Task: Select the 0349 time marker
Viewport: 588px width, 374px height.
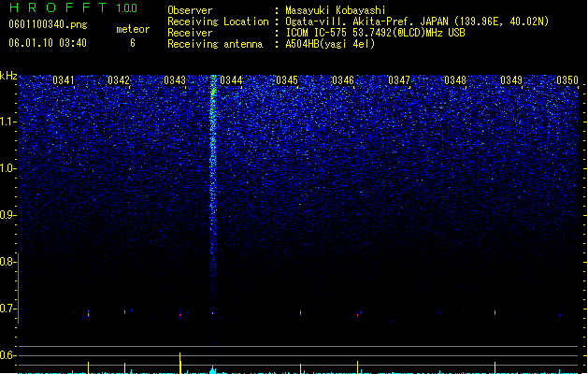Action: (511, 80)
